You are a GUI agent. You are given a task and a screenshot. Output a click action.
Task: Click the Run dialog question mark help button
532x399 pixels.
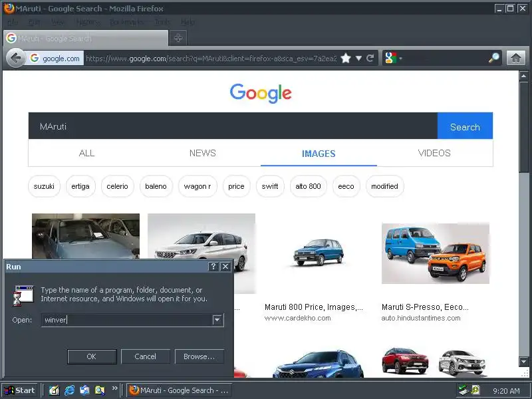coord(213,267)
